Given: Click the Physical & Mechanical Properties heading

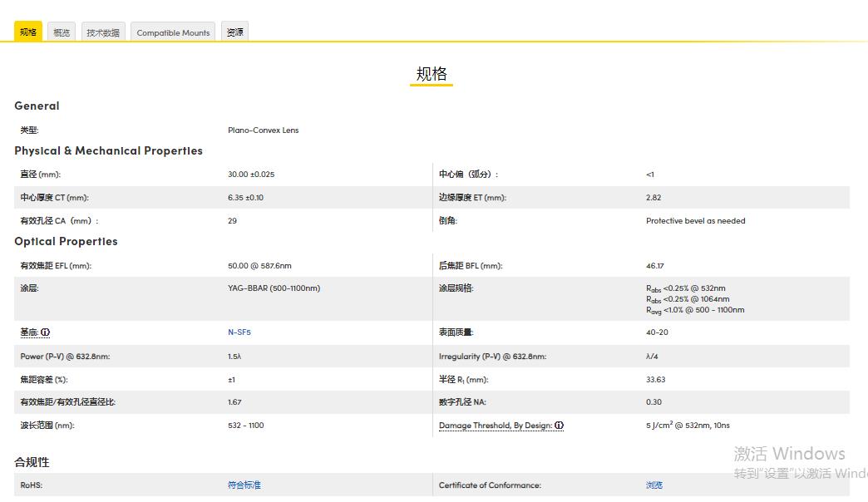Looking at the screenshot, I should pyautogui.click(x=108, y=151).
